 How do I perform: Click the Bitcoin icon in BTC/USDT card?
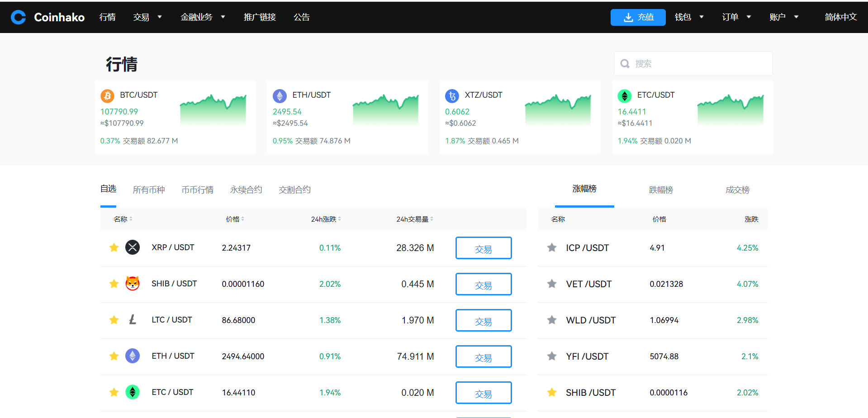point(107,96)
